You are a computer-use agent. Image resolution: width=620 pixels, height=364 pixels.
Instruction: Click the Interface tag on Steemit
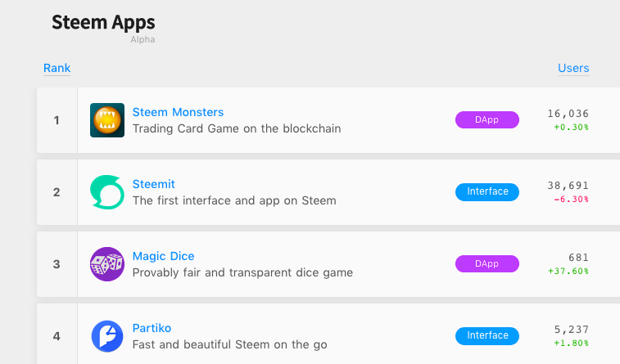click(487, 192)
